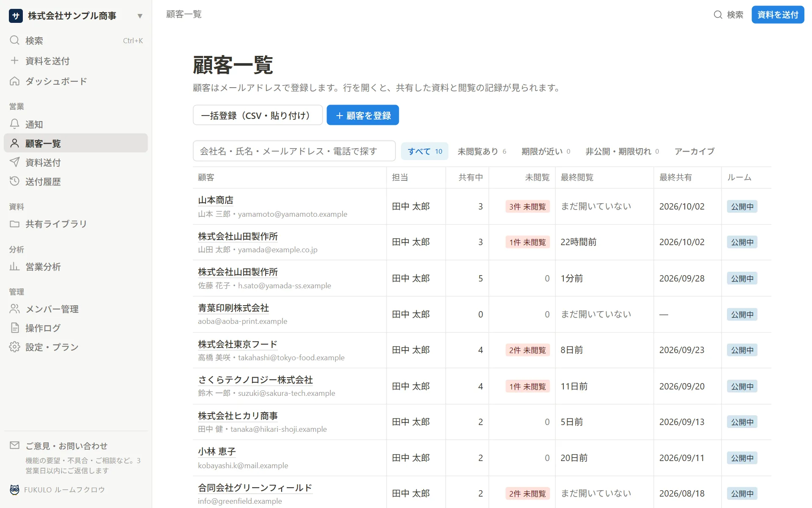Select the すべて 10 filter tab
The image size is (812, 508).
[425, 151]
